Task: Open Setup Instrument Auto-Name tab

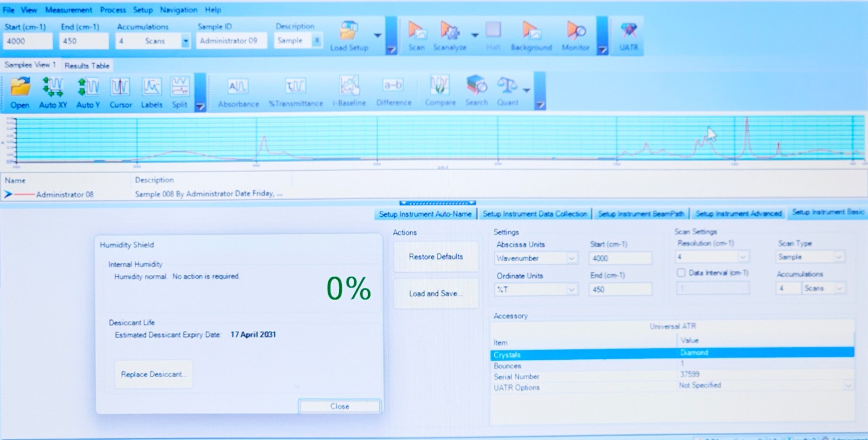Action: [425, 214]
